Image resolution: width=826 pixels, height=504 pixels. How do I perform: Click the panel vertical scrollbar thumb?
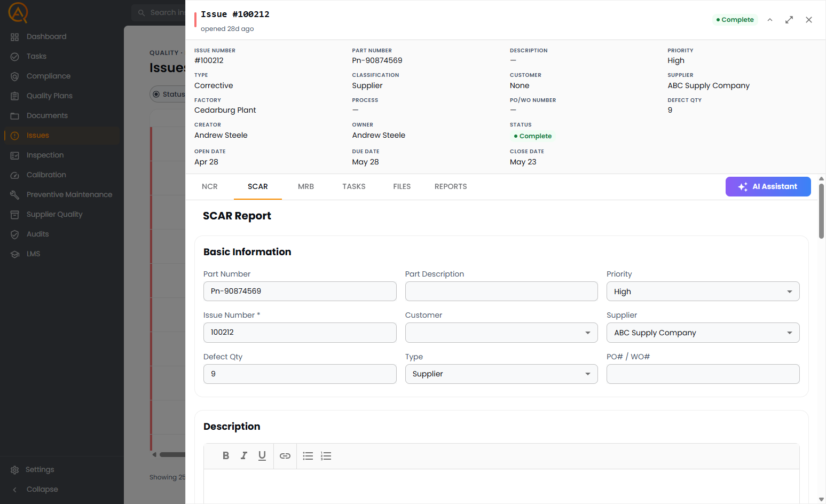821,211
